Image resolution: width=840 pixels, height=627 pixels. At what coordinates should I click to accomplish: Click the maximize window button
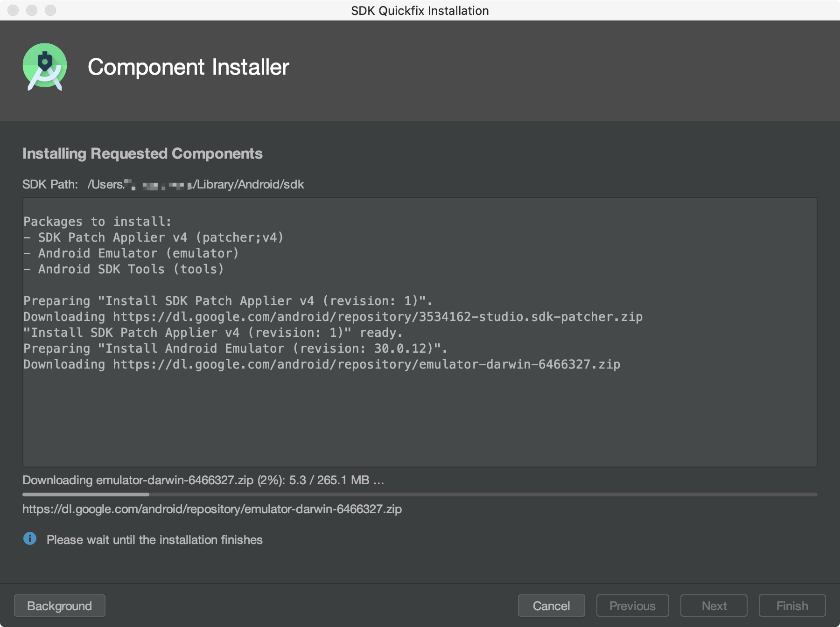click(50, 10)
